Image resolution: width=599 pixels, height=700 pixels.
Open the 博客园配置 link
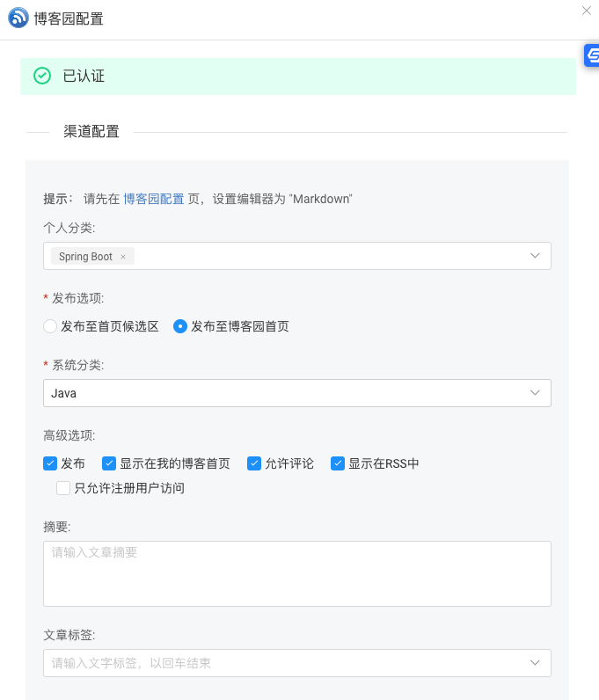point(154,199)
